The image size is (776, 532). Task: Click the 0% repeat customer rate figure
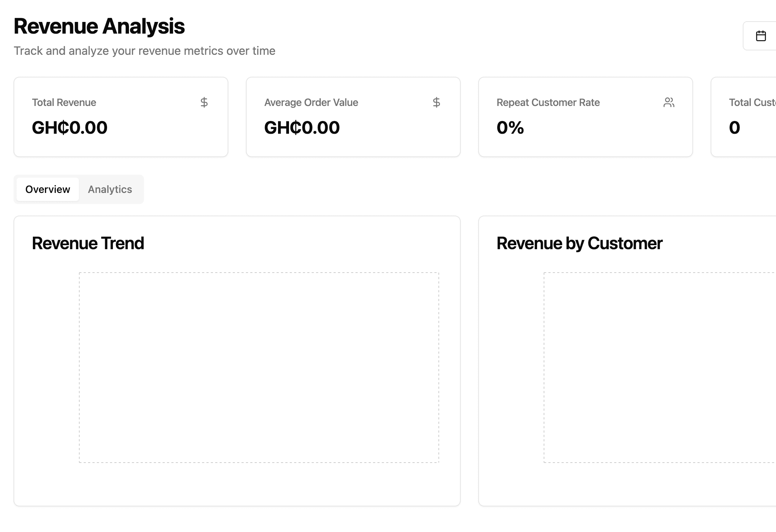pyautogui.click(x=510, y=128)
